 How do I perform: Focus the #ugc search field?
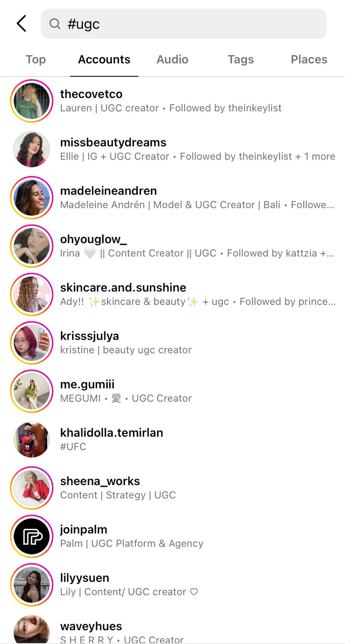point(184,24)
